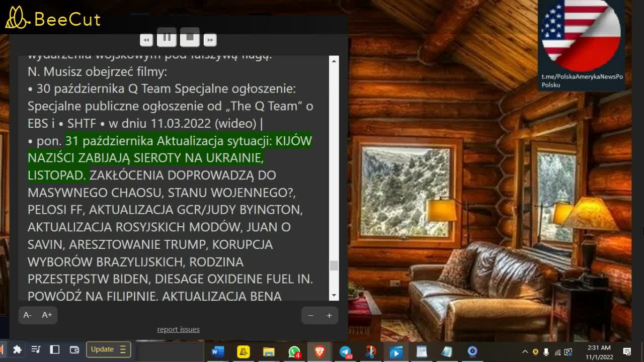Open the Brave wallet icon
Viewport: 644px width, 362px height.
(x=74, y=349)
